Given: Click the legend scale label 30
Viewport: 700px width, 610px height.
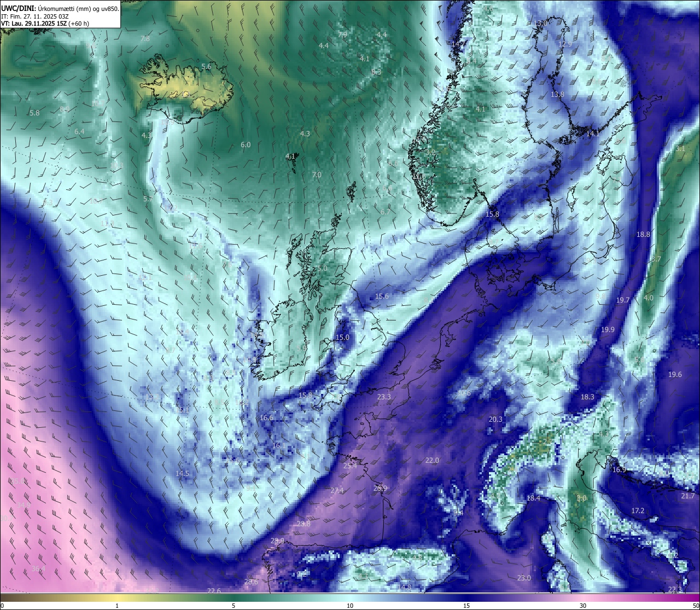Looking at the screenshot, I should click(x=583, y=606).
